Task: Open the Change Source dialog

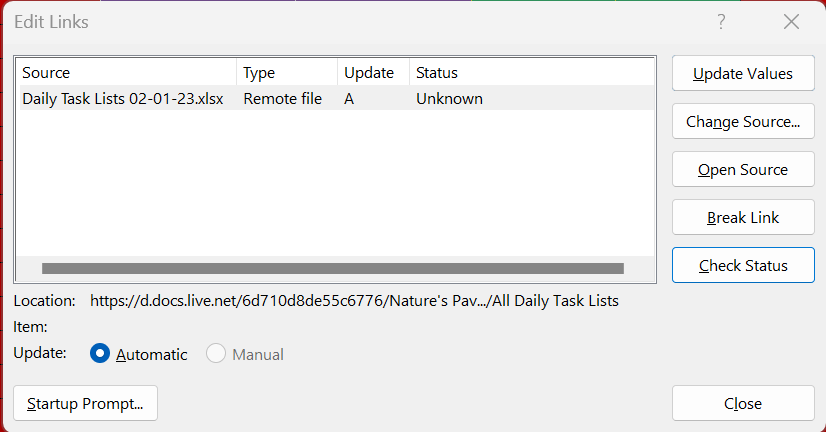Action: [743, 121]
